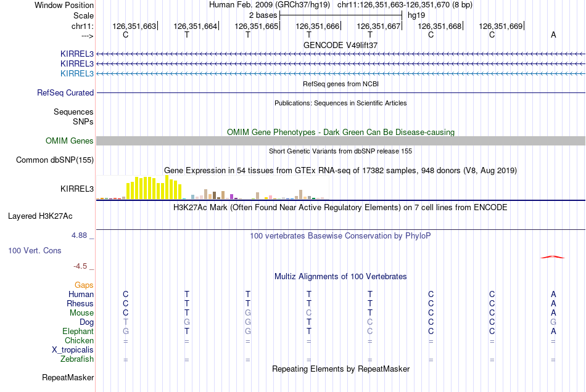Click the Window Position track label

coord(64,5)
